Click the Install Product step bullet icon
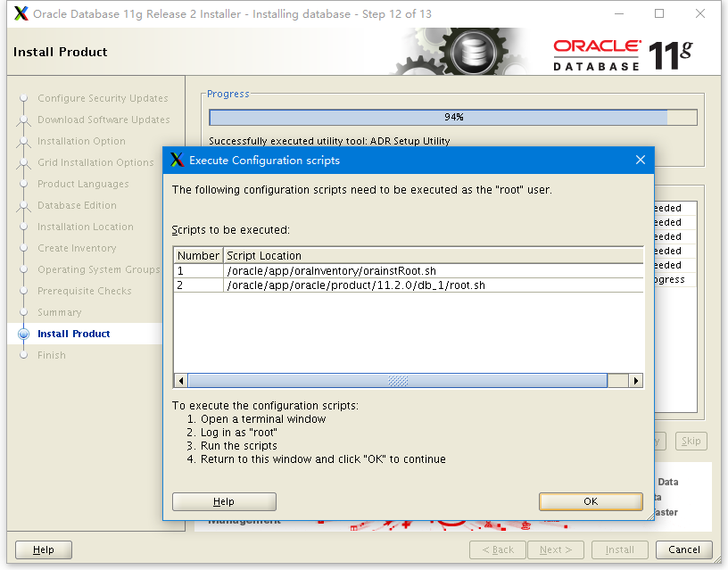The image size is (728, 570). click(23, 334)
